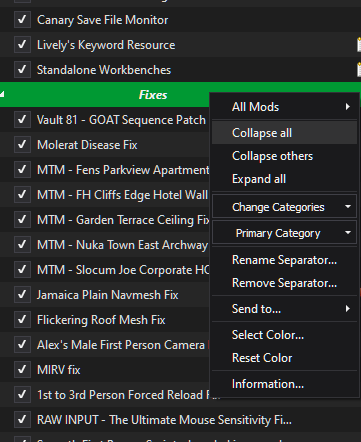
Task: Select Molerat Disease Fix mod name
Action: [87, 145]
